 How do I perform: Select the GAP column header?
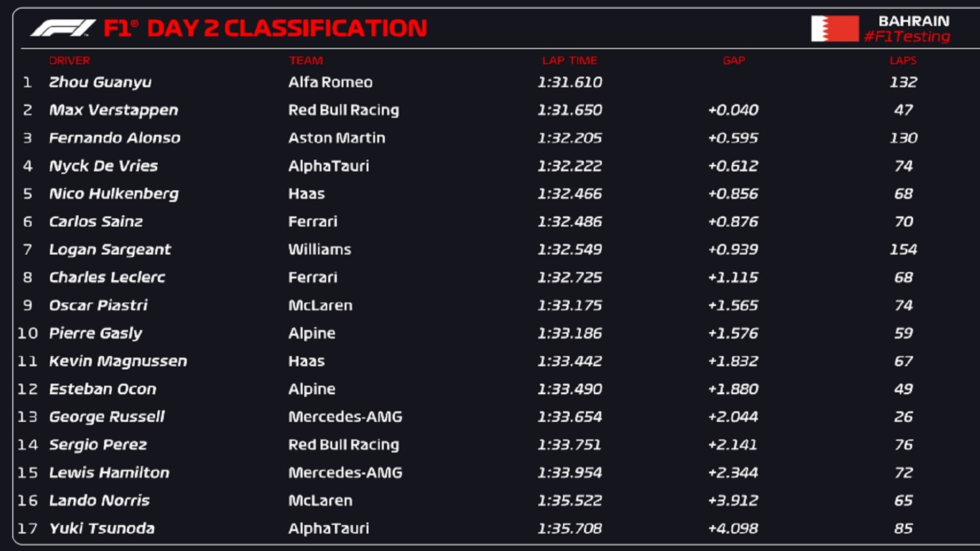[x=734, y=60]
